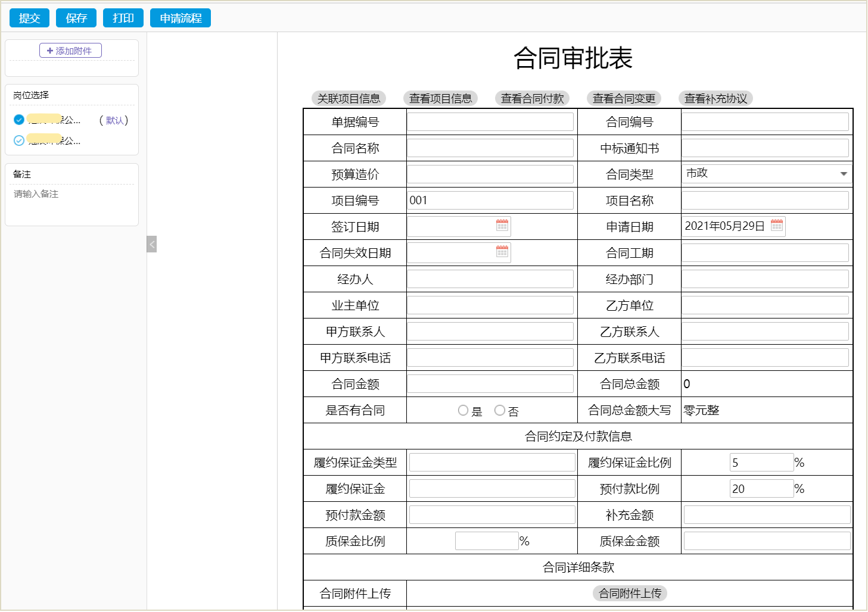Open the 关联项目信息 tab

[349, 98]
